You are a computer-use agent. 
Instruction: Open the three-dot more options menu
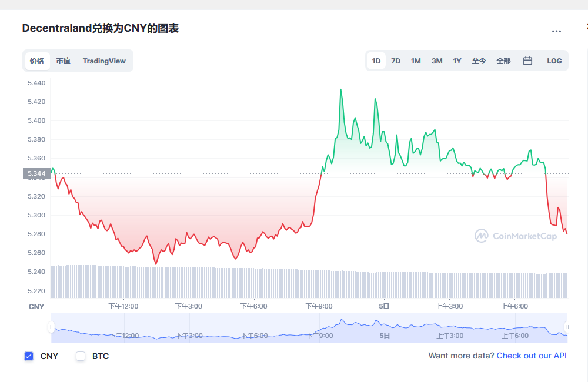tap(556, 32)
